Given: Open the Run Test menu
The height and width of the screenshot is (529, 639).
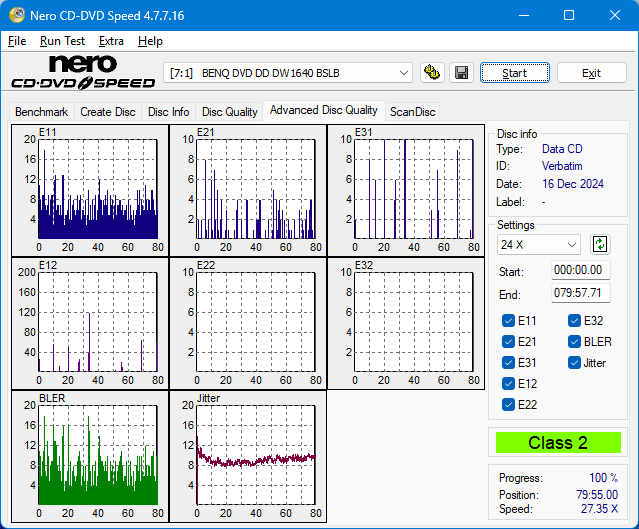Looking at the screenshot, I should (62, 41).
